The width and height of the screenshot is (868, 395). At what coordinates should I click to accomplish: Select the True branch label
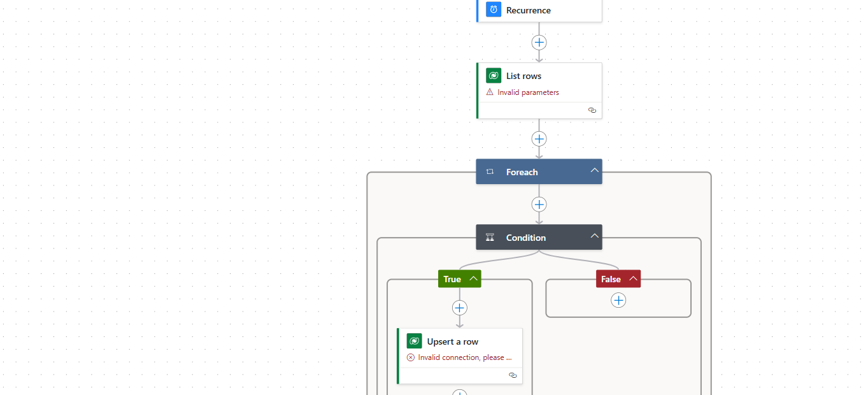(452, 279)
